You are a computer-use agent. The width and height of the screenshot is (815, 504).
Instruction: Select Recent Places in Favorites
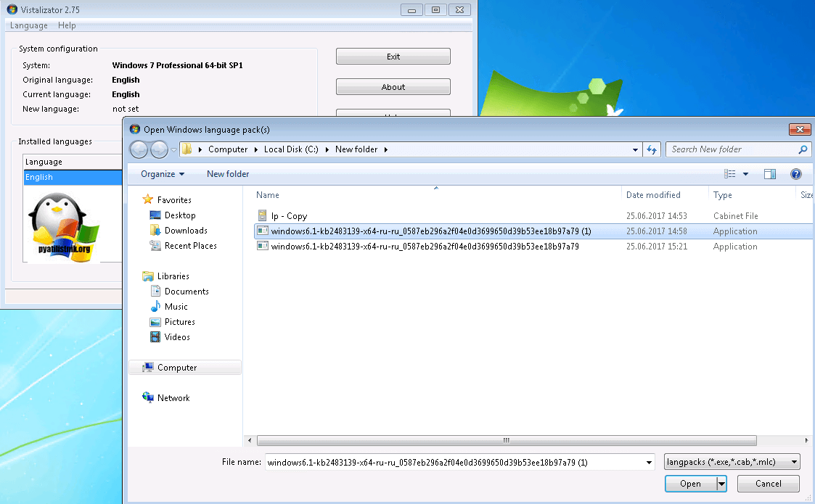pyautogui.click(x=190, y=246)
